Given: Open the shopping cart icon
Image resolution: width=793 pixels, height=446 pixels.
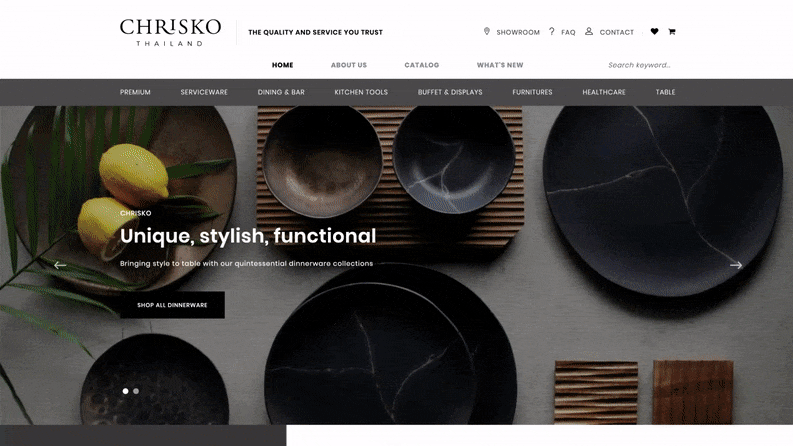Looking at the screenshot, I should click(672, 31).
